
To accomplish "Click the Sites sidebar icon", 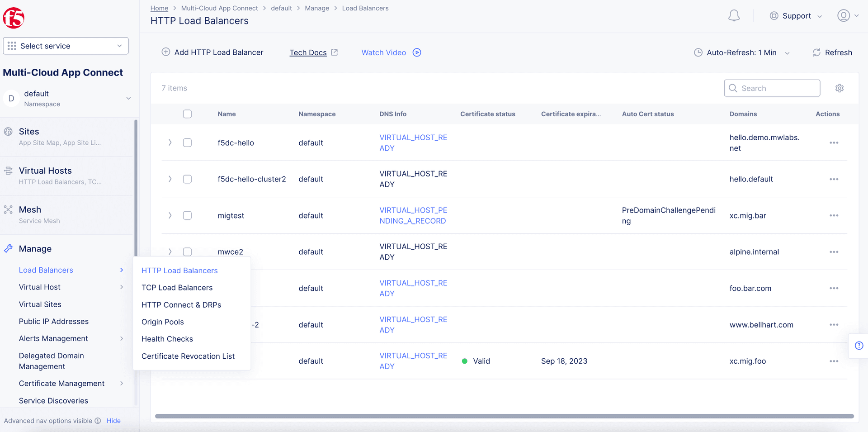I will 8,131.
